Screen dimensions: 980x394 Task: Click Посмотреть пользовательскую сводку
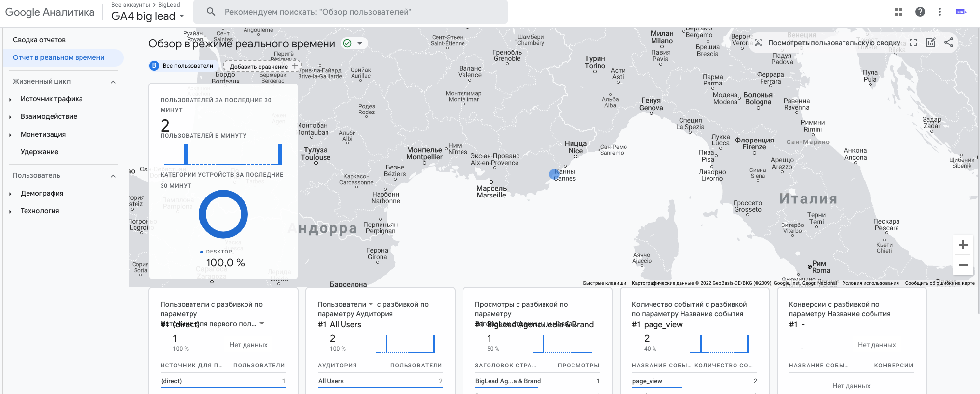coord(834,43)
